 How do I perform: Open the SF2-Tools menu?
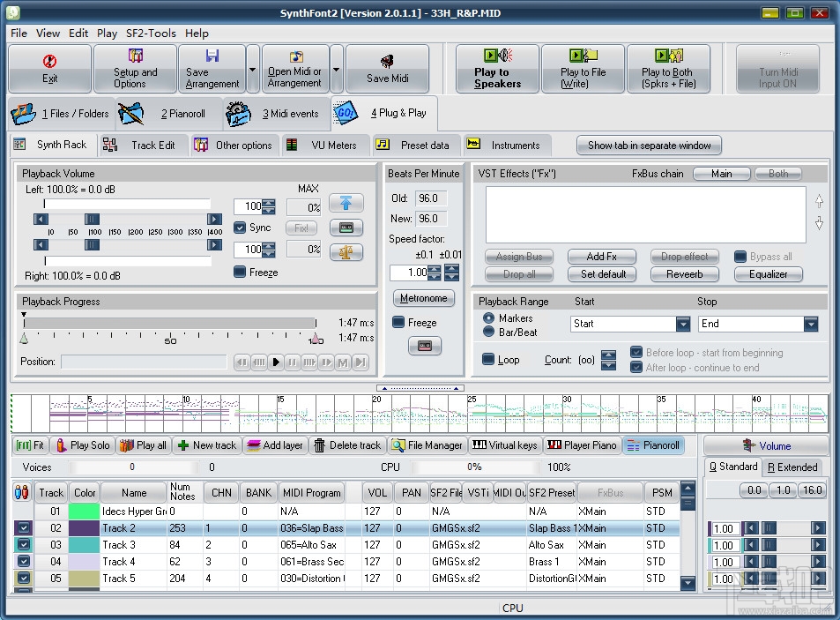150,33
